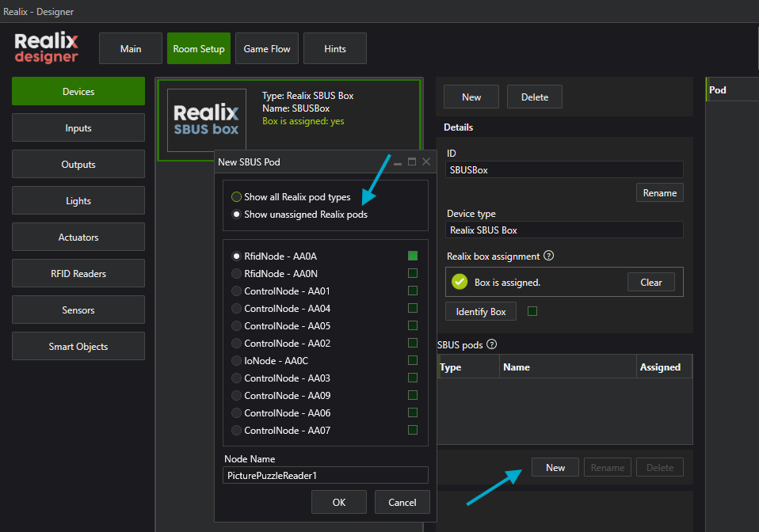
Task: Click Delete device button at top
Action: [x=535, y=97]
